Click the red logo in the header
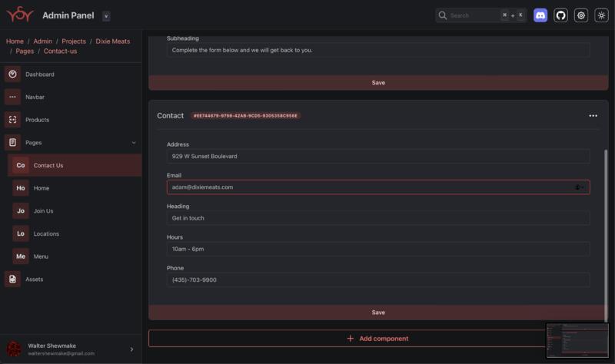Image resolution: width=615 pixels, height=364 pixels. click(x=20, y=15)
